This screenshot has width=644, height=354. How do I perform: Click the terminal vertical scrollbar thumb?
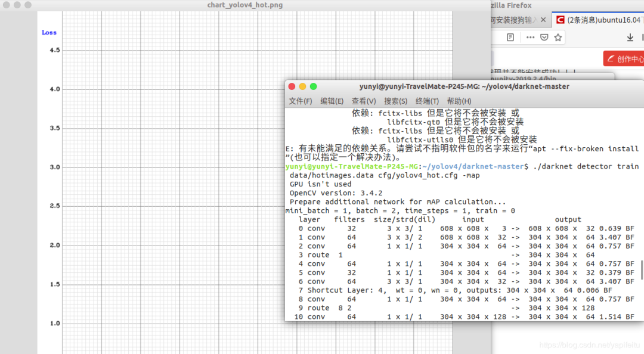(642, 269)
